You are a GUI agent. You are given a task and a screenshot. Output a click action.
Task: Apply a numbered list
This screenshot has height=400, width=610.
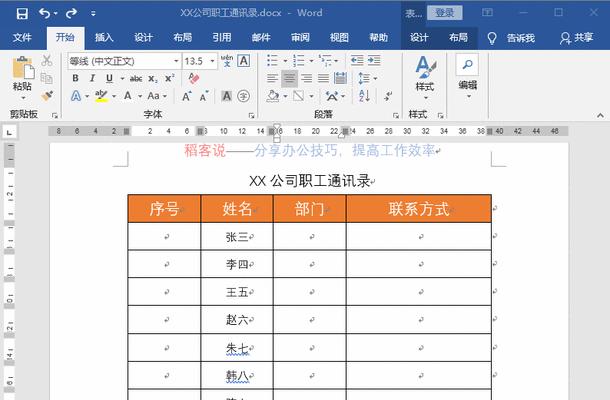coord(298,61)
